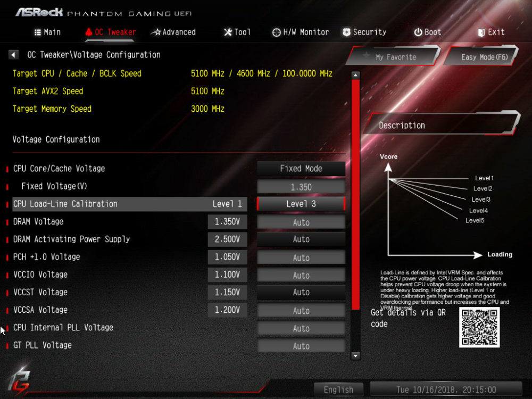This screenshot has height=399, width=532.
Task: Select the CPU Internal PLL Voltage label
Action: click(x=63, y=327)
